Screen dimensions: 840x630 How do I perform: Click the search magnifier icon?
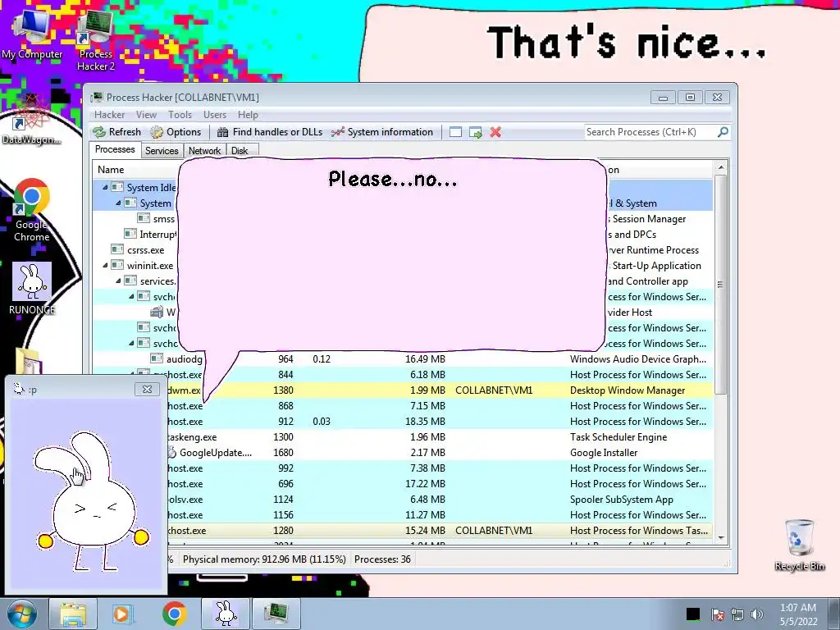coord(723,132)
